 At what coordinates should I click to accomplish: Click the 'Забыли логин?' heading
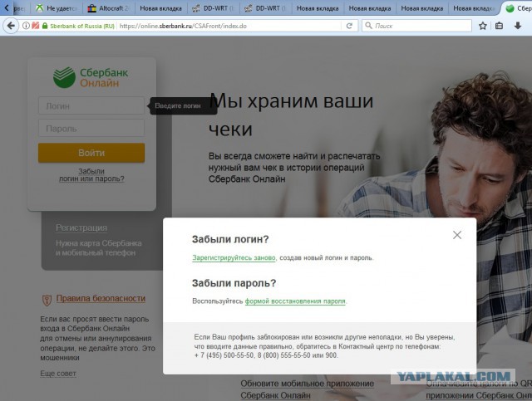pos(230,239)
